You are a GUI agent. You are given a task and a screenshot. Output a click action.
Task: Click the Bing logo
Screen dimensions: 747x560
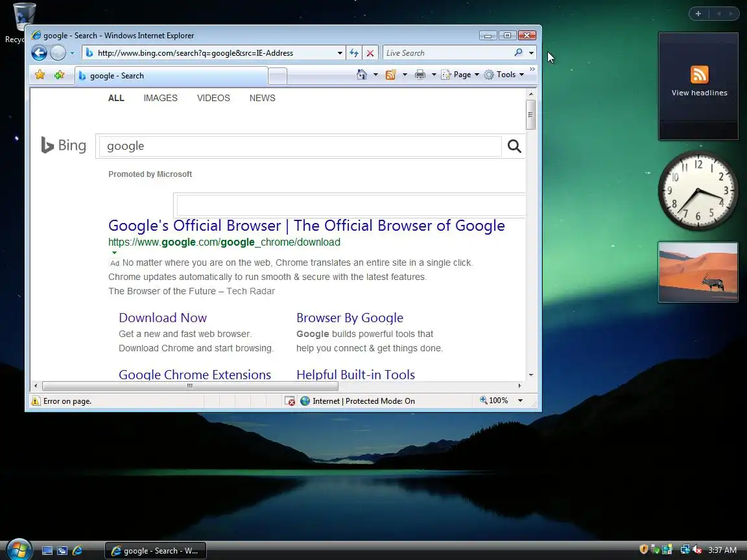pyautogui.click(x=64, y=145)
